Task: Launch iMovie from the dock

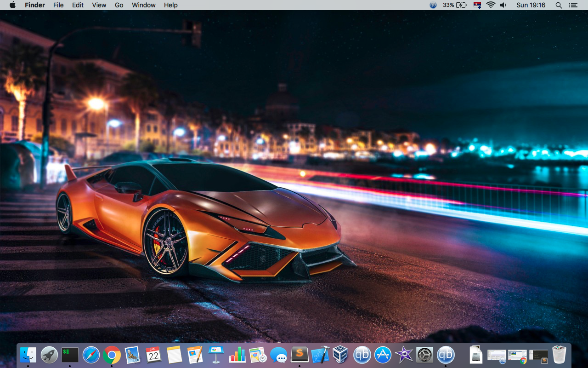Action: pos(404,355)
